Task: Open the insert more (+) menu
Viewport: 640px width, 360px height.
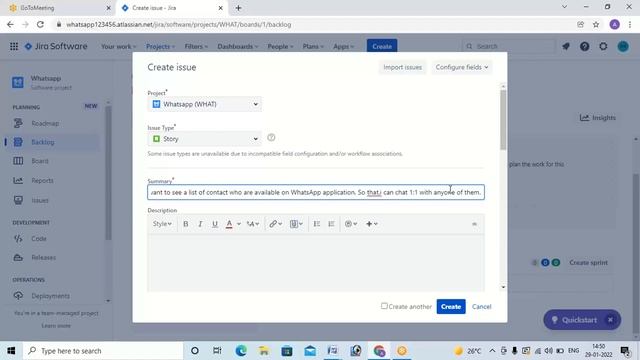Action: (371, 224)
